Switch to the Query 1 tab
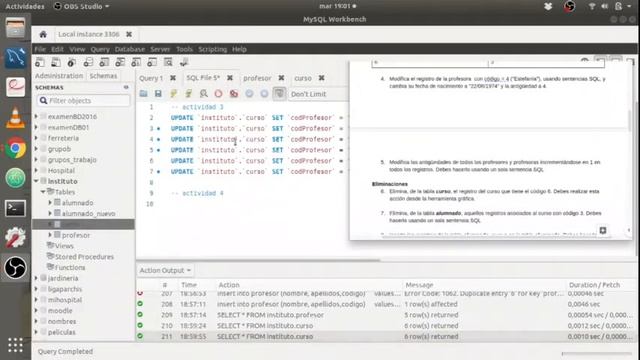The image size is (640, 360). coord(151,78)
